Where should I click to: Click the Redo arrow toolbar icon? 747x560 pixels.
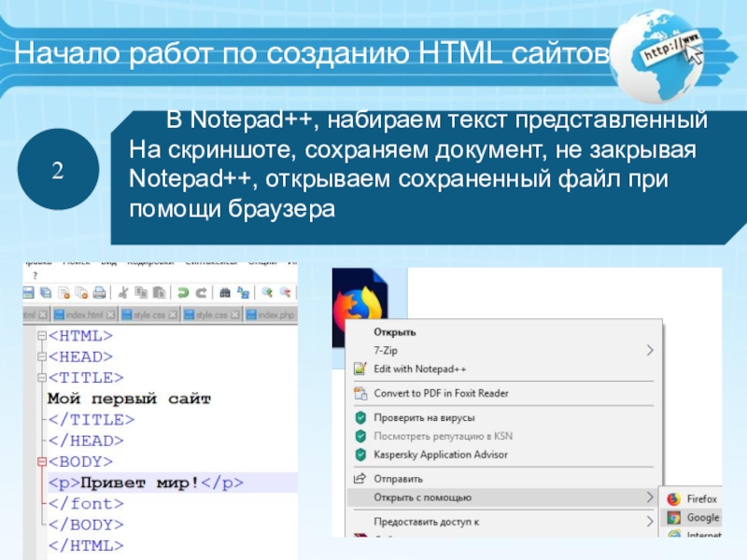(201, 292)
